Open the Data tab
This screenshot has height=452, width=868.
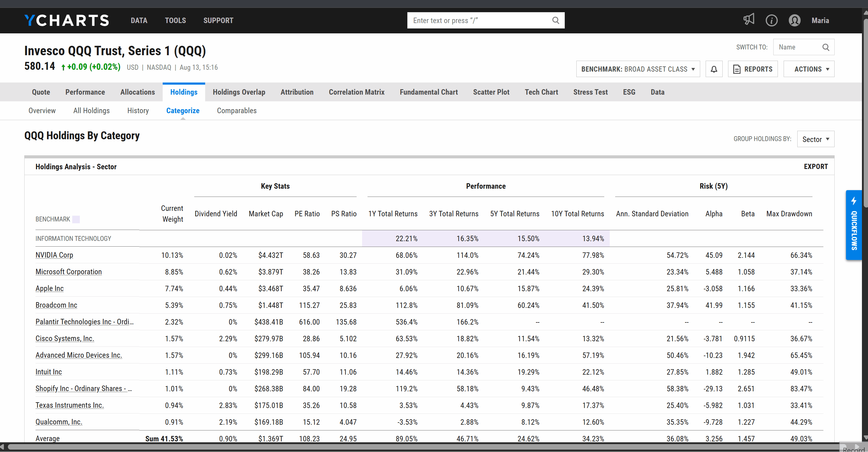pos(657,92)
